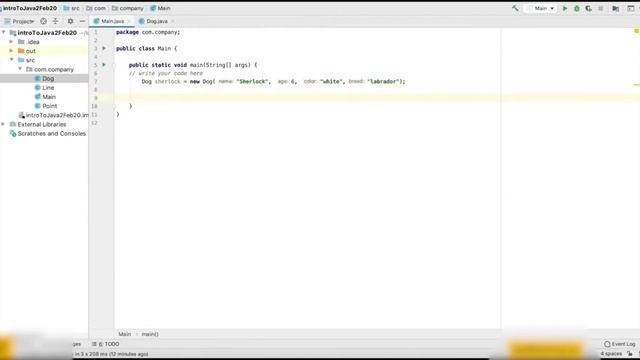Click run gutter arrow beside class Main
The width and height of the screenshot is (640, 360).
point(104,48)
